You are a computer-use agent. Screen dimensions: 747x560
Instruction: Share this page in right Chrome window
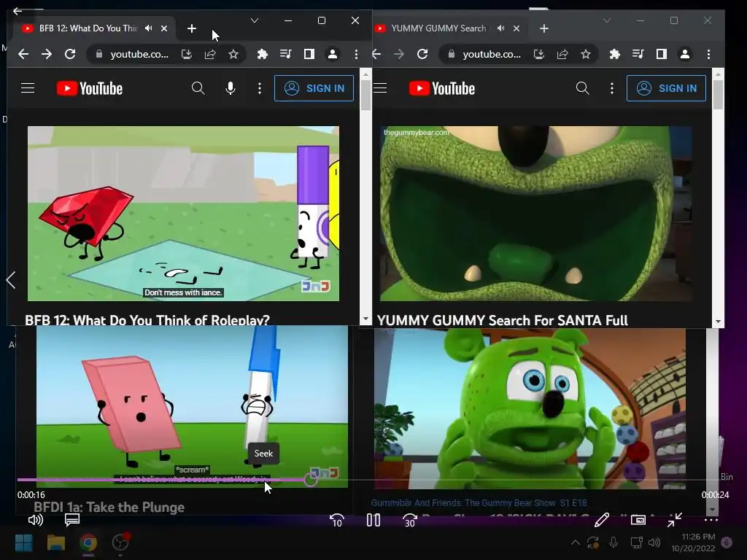562,54
